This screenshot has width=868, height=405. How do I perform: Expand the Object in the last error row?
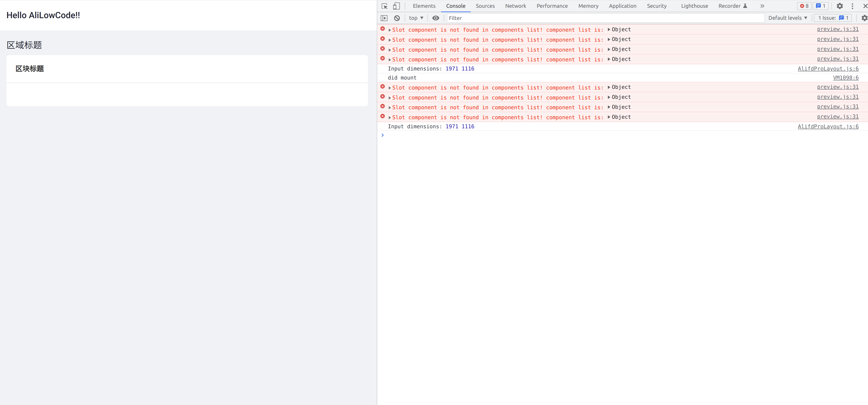[609, 117]
